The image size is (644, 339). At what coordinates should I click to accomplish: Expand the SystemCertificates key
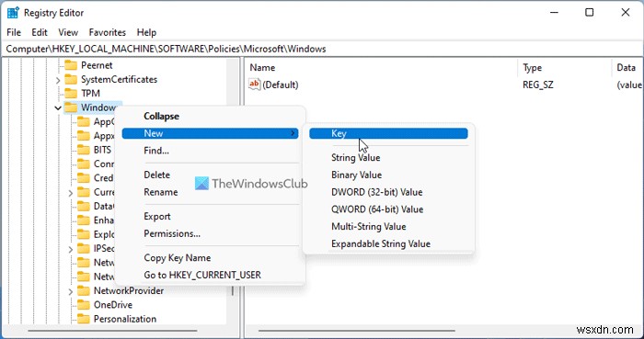pyautogui.click(x=58, y=80)
